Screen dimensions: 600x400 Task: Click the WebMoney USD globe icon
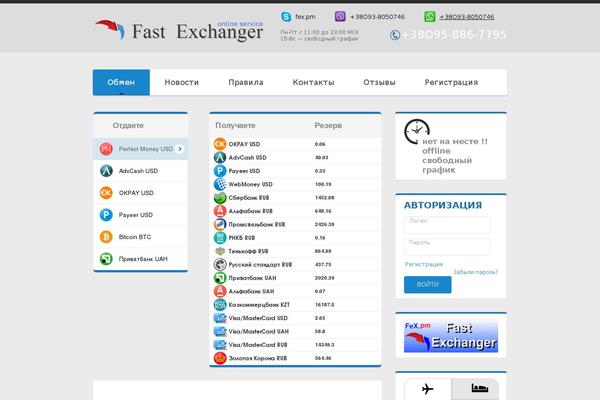coord(220,184)
